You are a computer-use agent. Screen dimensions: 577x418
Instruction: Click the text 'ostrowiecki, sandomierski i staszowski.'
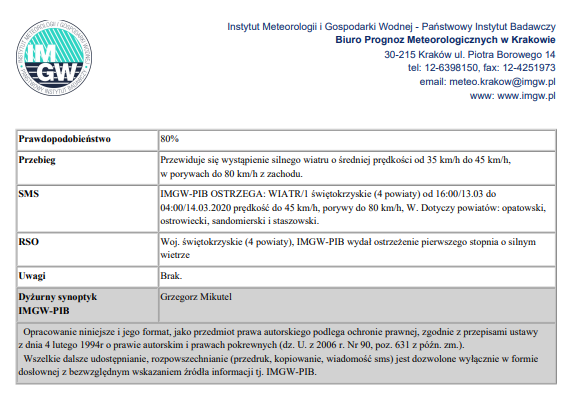point(240,221)
